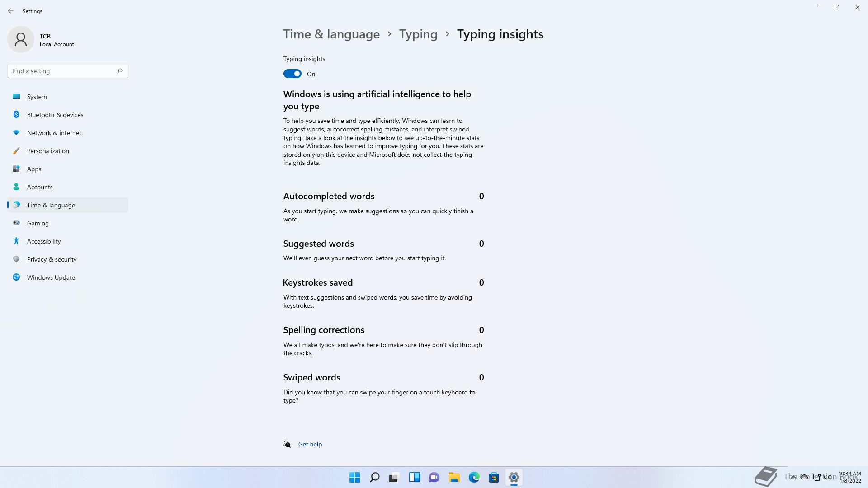
Task: Click the Settings gear on taskbar
Action: 514,477
